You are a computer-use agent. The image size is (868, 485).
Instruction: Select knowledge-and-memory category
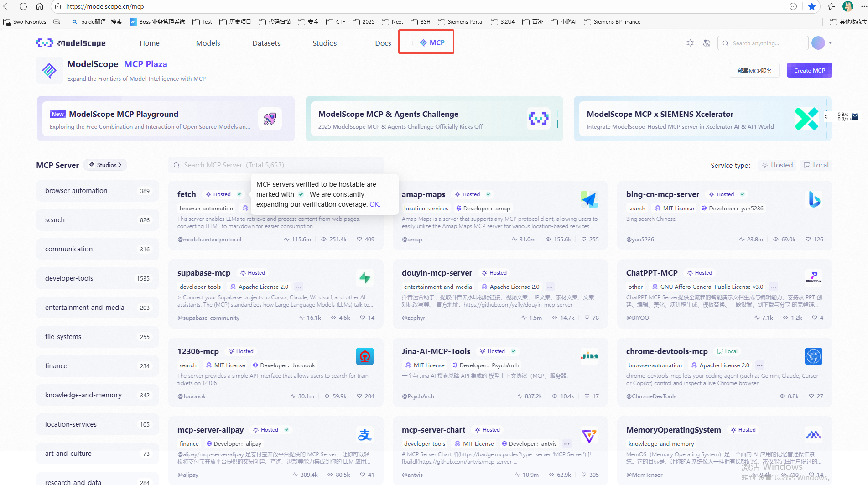click(x=98, y=395)
